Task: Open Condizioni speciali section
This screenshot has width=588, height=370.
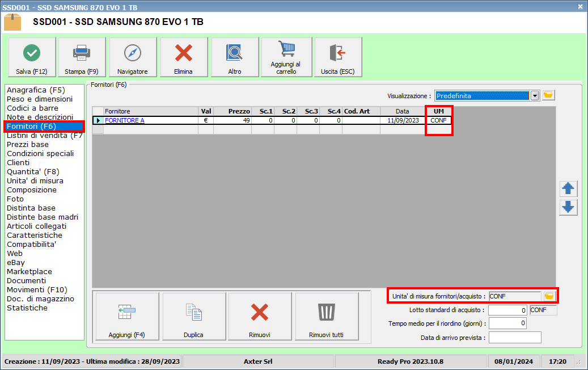Action: click(40, 153)
